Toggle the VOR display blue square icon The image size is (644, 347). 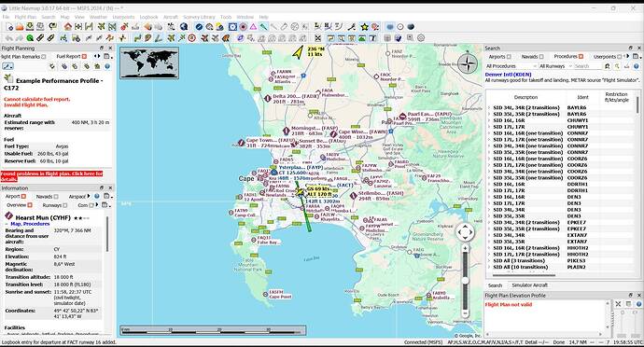tap(232, 27)
